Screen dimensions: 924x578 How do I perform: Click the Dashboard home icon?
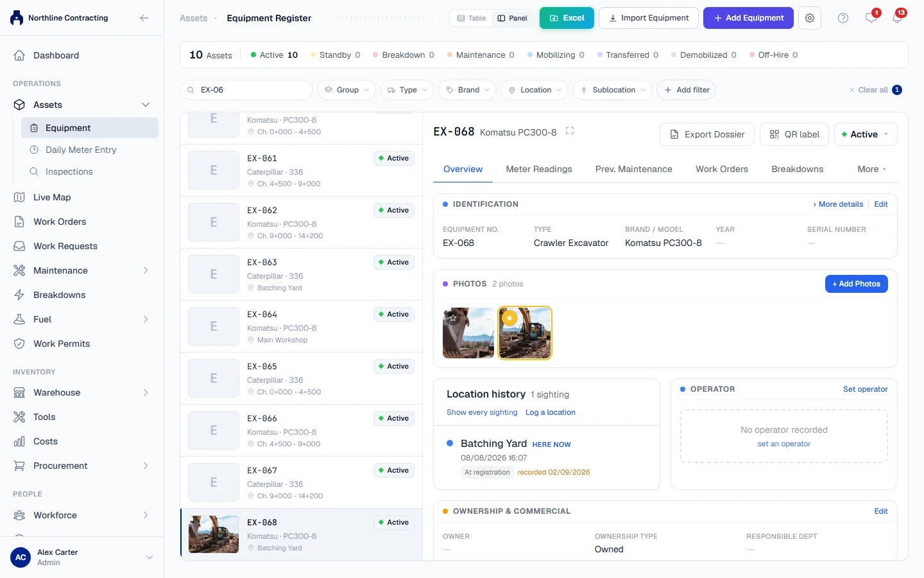click(x=19, y=55)
